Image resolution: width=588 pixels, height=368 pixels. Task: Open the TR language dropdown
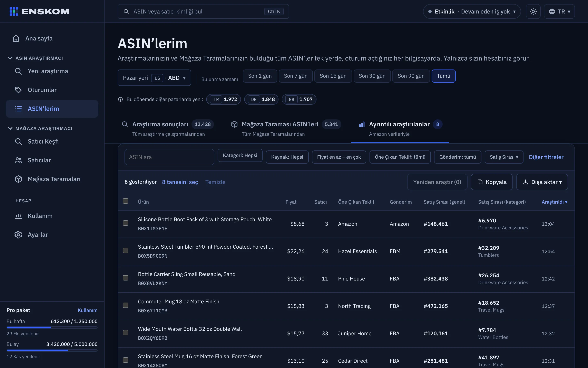[559, 11]
